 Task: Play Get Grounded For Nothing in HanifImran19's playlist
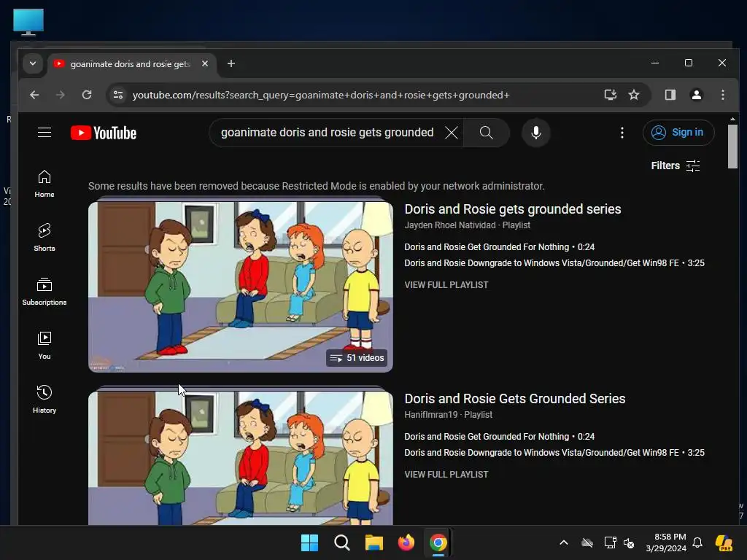tap(499, 437)
